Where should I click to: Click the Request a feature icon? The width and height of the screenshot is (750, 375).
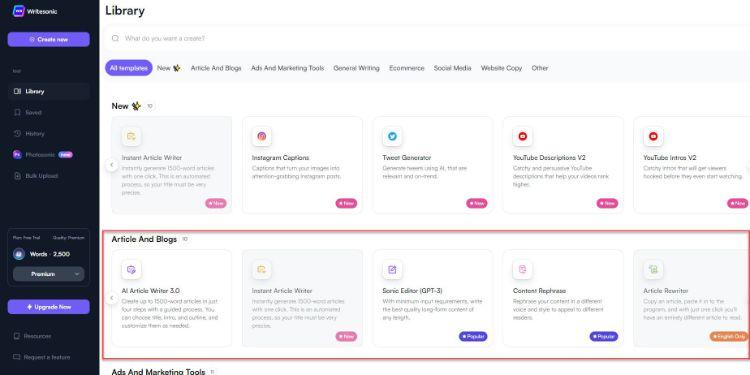coord(17,357)
